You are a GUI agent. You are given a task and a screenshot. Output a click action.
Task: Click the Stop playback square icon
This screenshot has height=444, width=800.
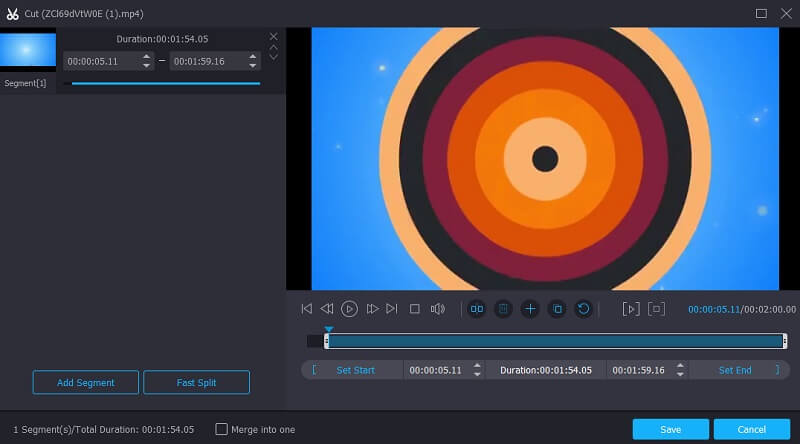tap(414, 309)
